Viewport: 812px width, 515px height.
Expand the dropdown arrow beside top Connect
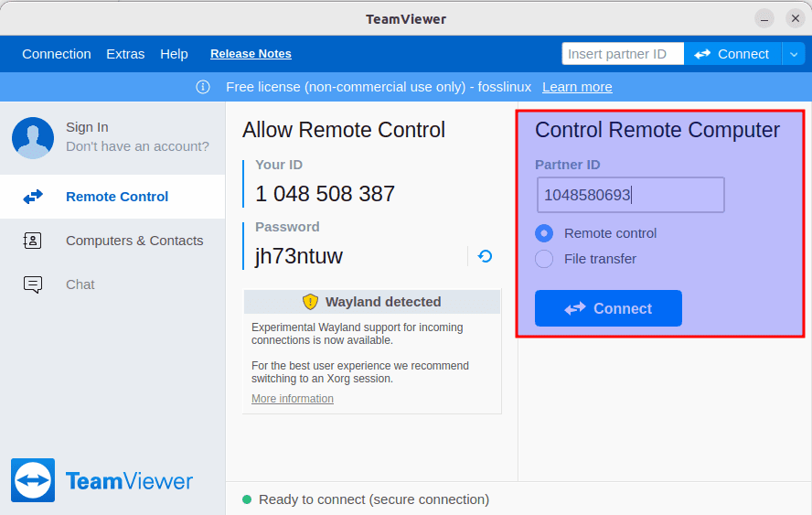(793, 54)
